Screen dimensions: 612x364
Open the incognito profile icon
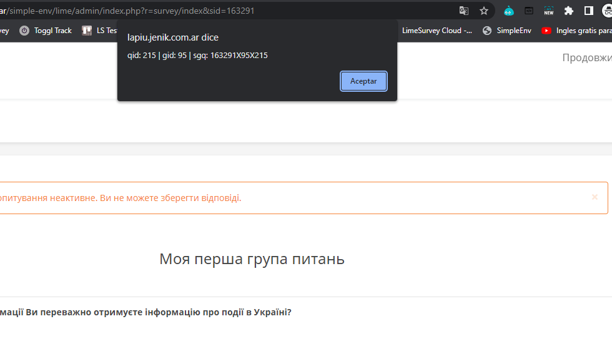coord(607,11)
